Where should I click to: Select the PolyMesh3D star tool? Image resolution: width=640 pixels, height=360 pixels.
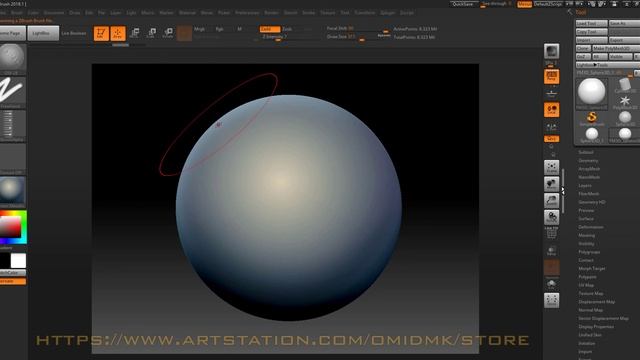click(x=624, y=102)
